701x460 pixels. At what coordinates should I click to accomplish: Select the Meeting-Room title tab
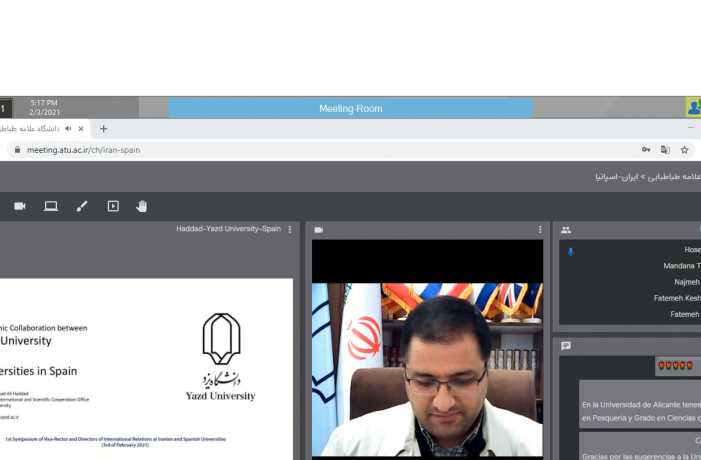click(x=350, y=109)
